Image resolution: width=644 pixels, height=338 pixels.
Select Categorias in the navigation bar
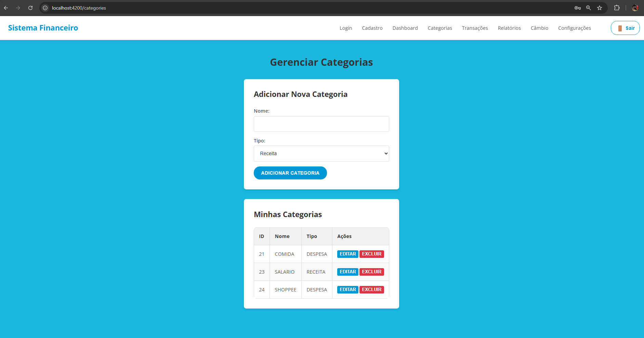pyautogui.click(x=440, y=28)
